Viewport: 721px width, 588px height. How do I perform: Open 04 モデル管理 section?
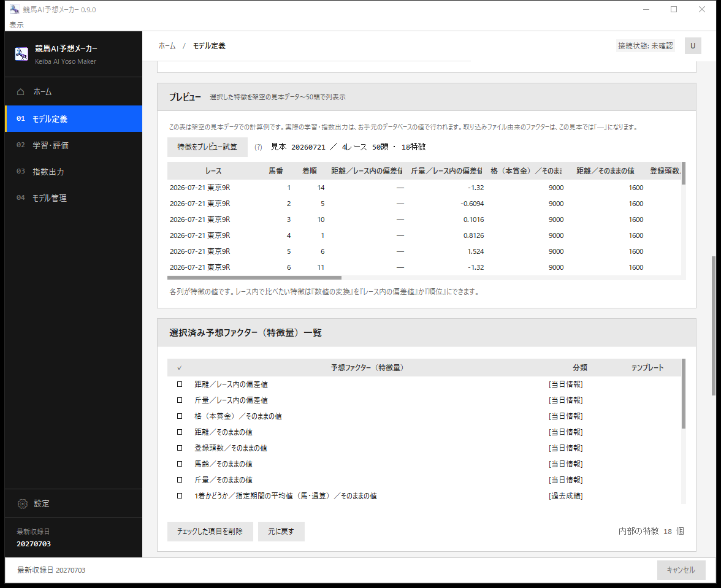coord(74,198)
